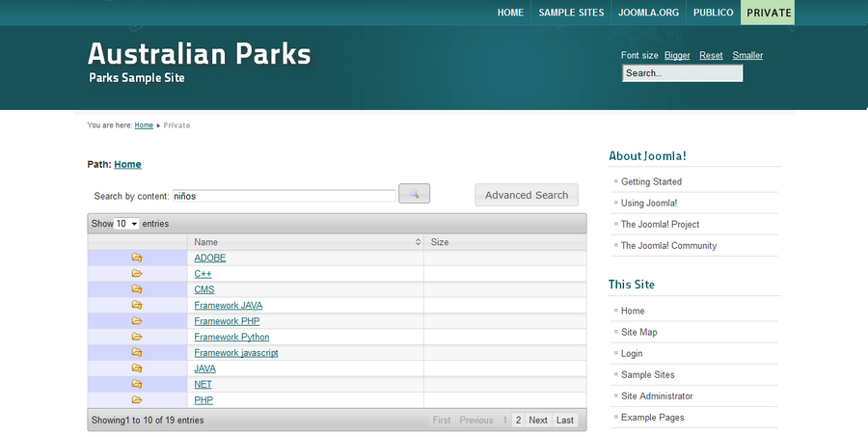Screen dimensions: 868x437
Task: Click the Next pagination button
Action: pos(537,420)
